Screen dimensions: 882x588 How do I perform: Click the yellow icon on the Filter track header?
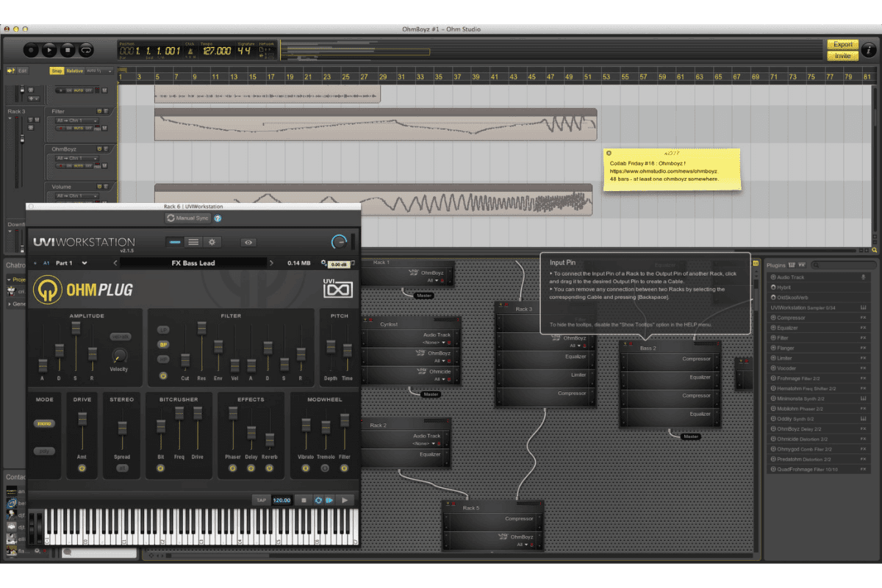tap(99, 111)
